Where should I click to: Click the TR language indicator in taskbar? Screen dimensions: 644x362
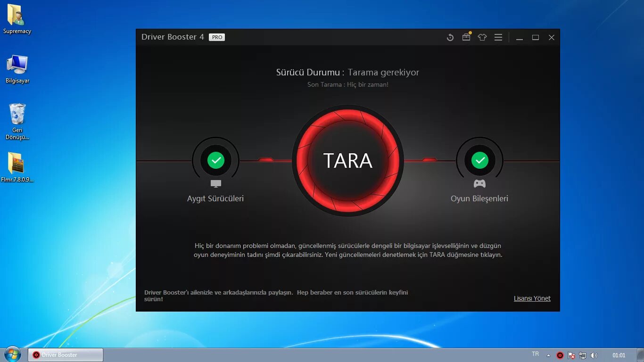[x=535, y=354]
